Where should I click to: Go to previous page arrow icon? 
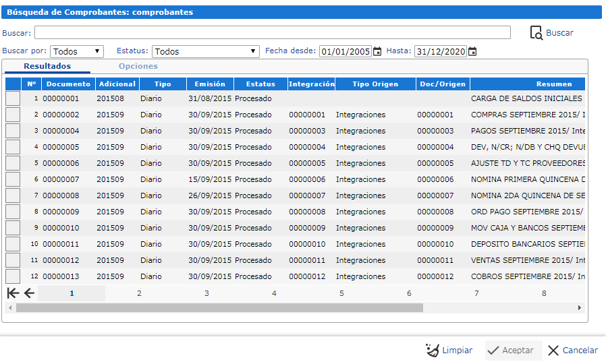[29, 293]
